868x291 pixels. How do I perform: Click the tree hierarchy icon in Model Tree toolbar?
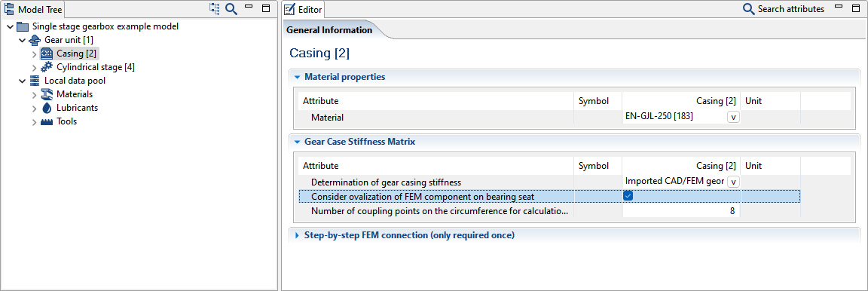(214, 8)
